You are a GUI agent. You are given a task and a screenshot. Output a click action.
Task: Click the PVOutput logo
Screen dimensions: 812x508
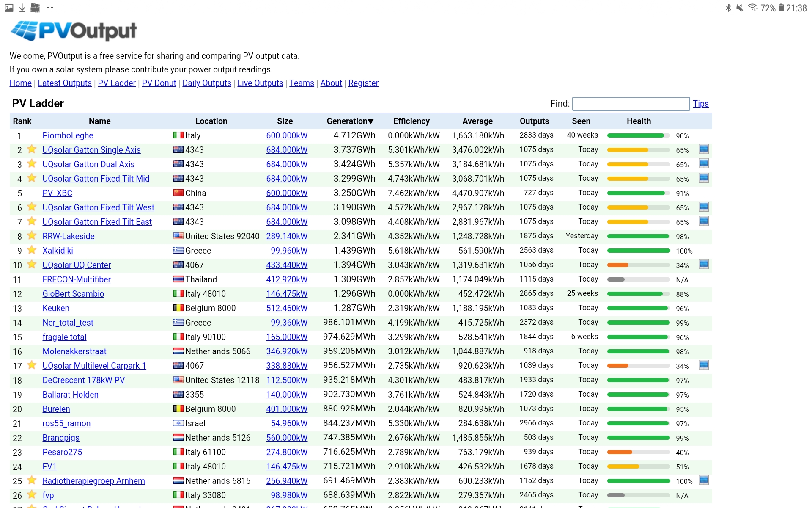[x=73, y=31]
